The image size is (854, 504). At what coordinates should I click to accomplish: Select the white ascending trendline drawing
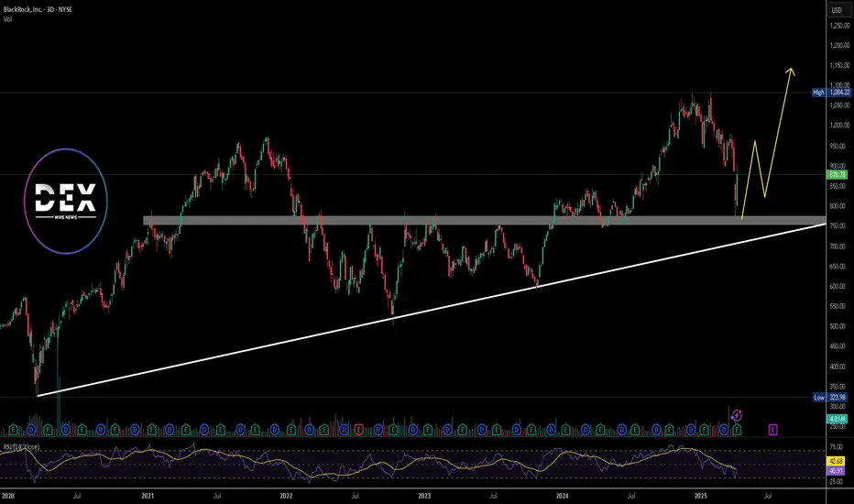pyautogui.click(x=432, y=310)
